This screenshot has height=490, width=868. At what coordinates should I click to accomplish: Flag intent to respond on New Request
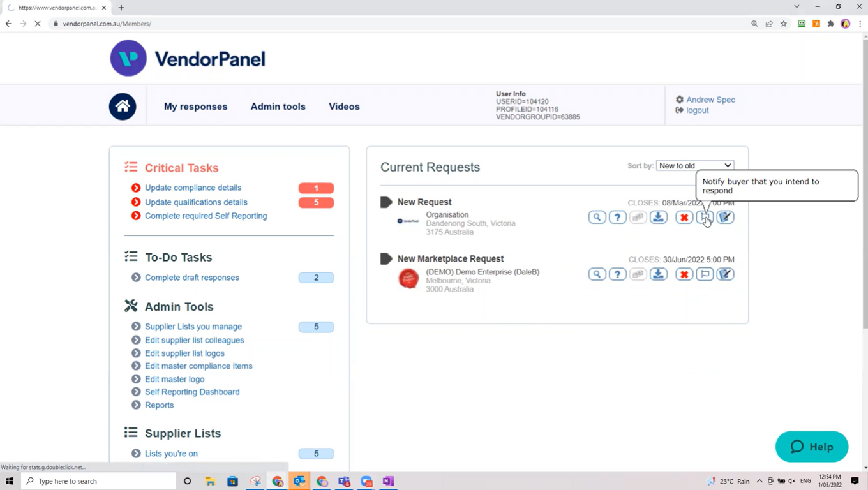tap(705, 218)
